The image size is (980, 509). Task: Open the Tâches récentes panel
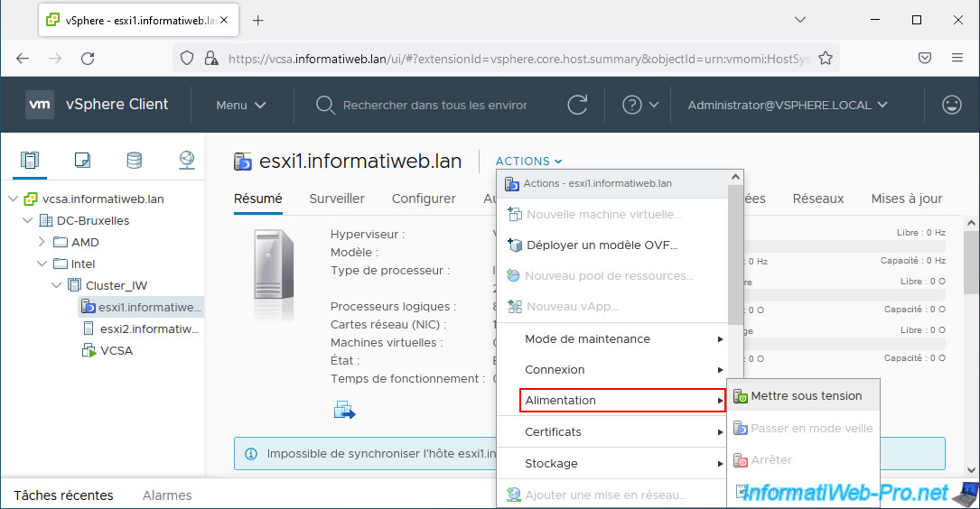click(x=64, y=495)
